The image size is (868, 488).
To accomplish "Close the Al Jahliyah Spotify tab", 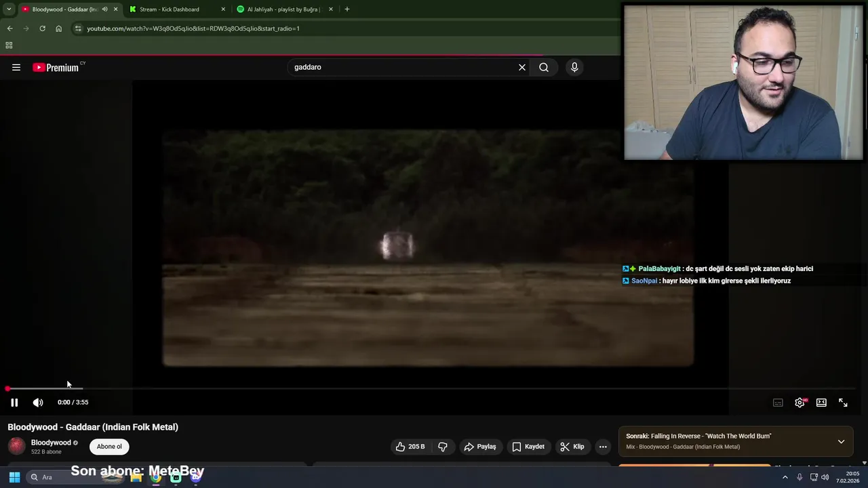I will click(331, 9).
